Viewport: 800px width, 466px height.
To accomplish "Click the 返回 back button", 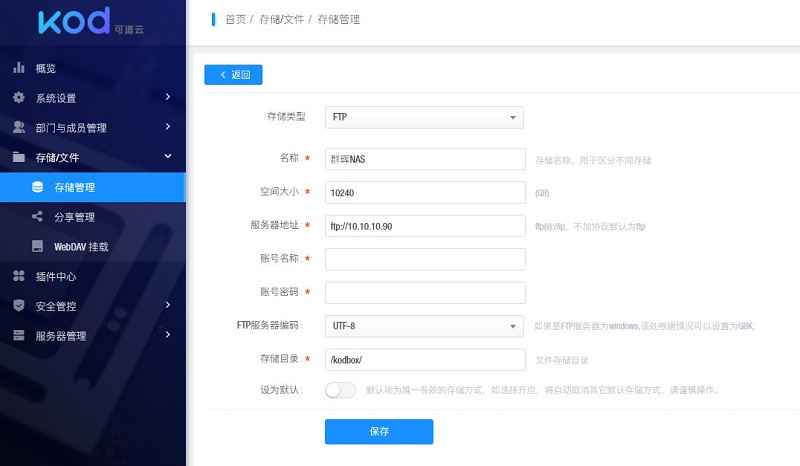I will click(x=233, y=75).
